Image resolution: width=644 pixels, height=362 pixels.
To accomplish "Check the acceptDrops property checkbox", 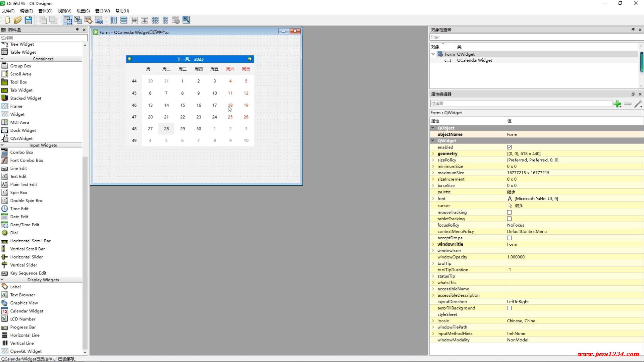I will click(509, 238).
